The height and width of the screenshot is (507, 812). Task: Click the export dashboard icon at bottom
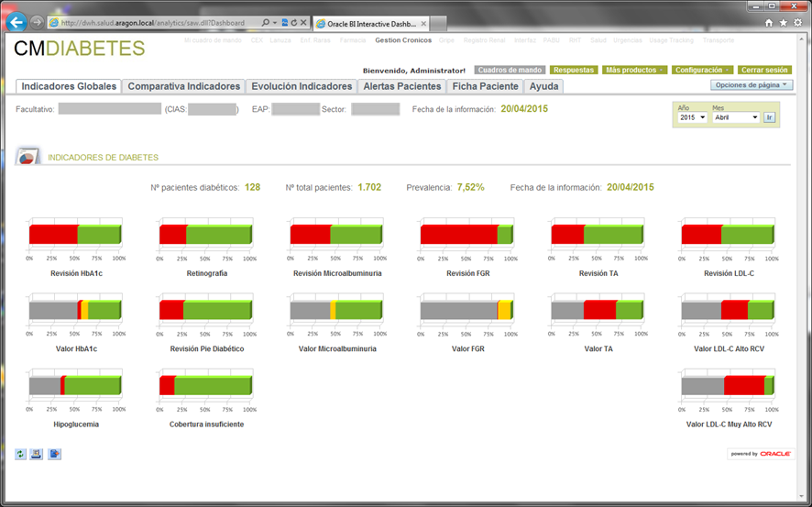pyautogui.click(x=54, y=454)
